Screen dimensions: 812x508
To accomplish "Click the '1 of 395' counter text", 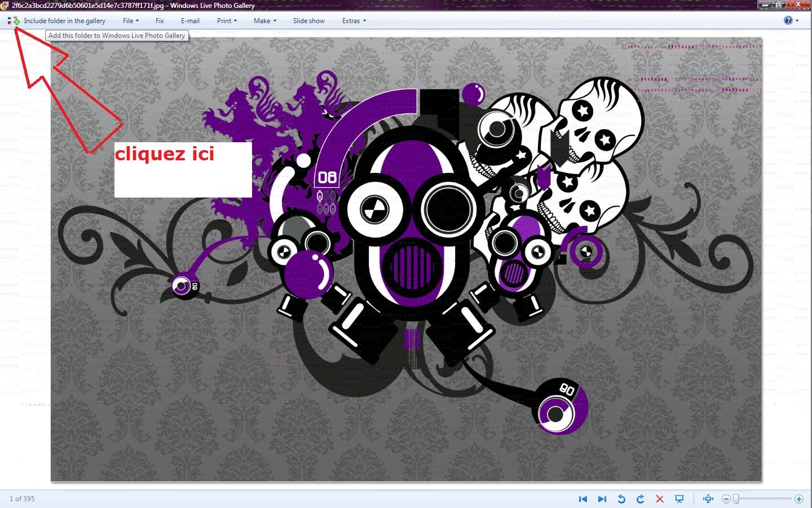I will click(22, 499).
